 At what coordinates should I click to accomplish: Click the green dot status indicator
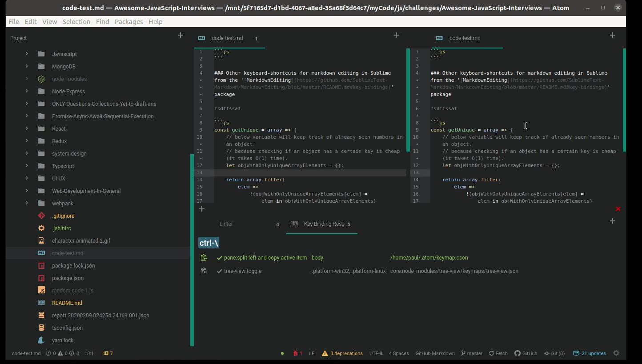282,353
